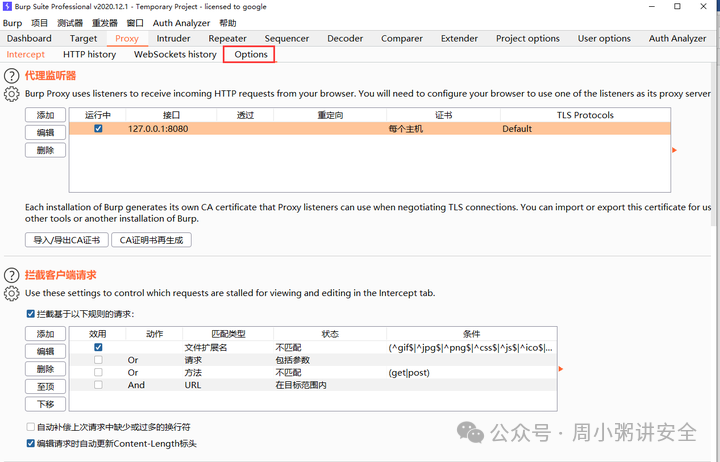
Task: Open the 帮助 menu
Action: click(x=228, y=23)
